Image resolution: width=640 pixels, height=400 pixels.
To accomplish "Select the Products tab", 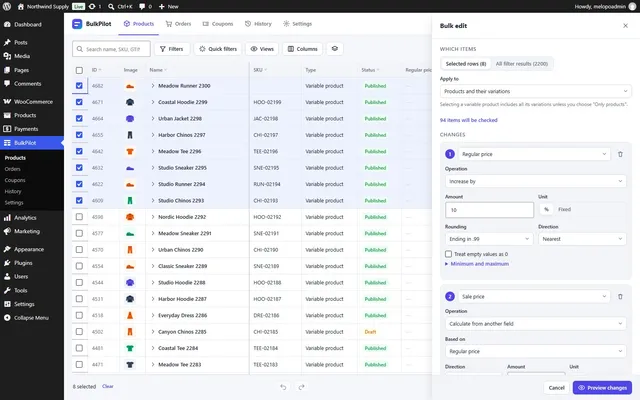I will tap(139, 24).
